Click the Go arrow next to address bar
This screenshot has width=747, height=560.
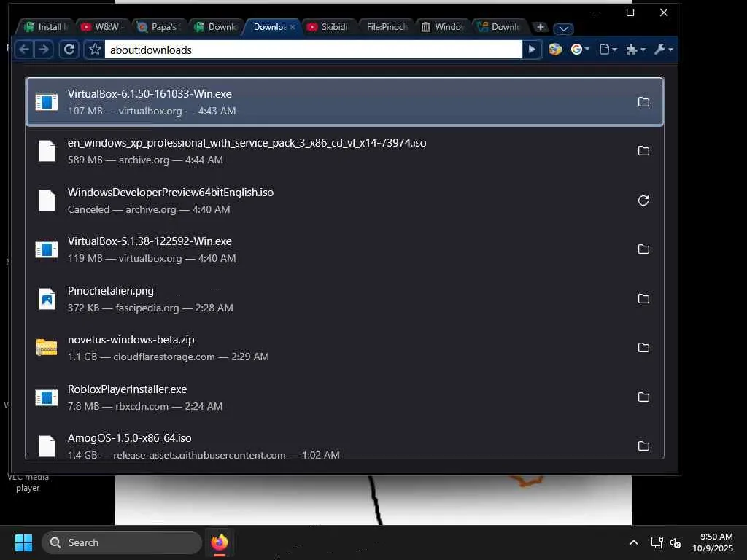532,50
